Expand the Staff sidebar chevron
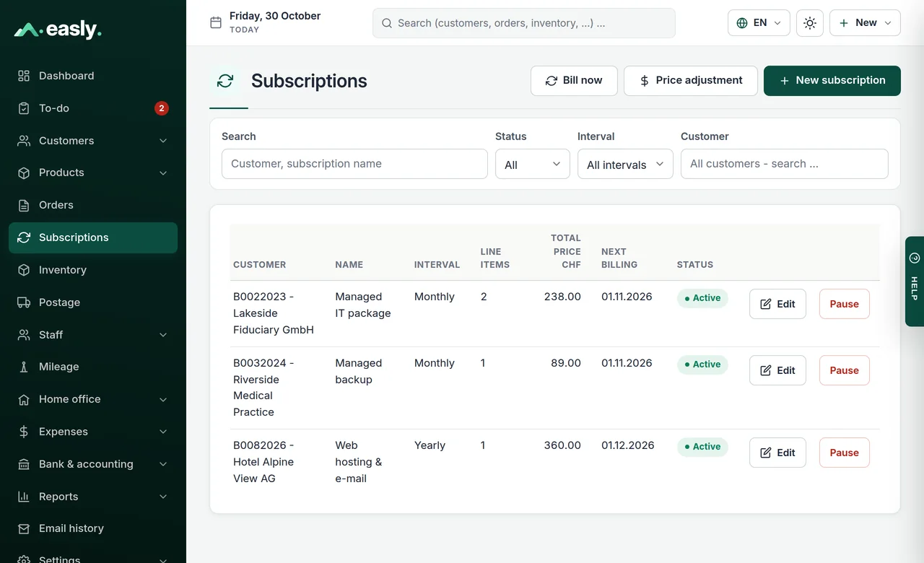 pyautogui.click(x=163, y=335)
